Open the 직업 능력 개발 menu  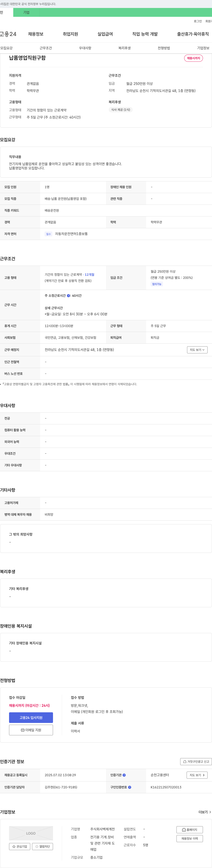click(x=145, y=34)
